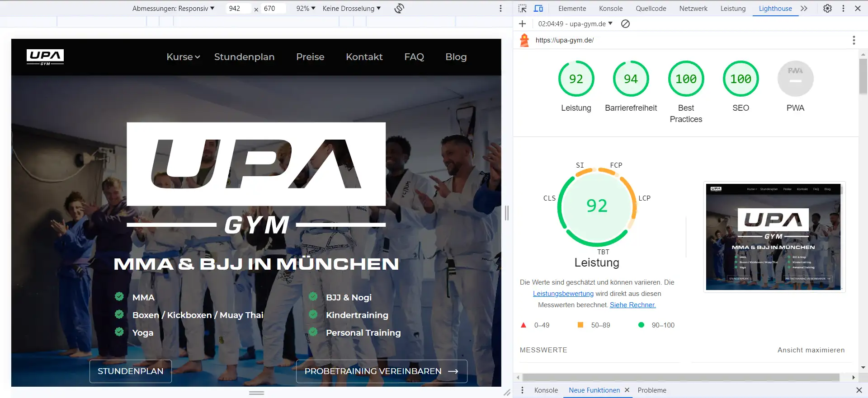The height and width of the screenshot is (398, 868).
Task: Open the Siehe Rechner link
Action: [x=633, y=305]
